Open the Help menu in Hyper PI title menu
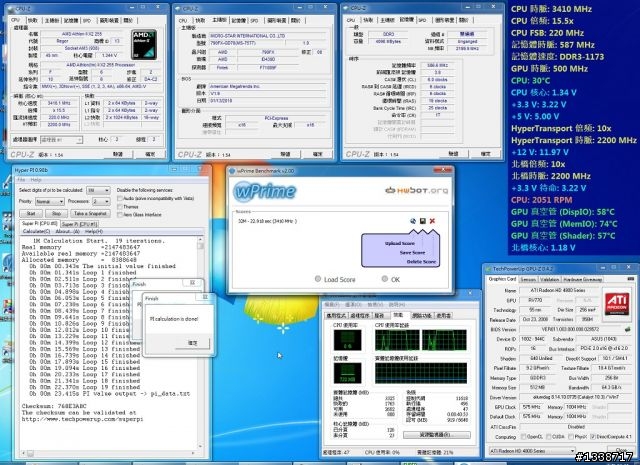This screenshot has height=465, width=640. 36,180
